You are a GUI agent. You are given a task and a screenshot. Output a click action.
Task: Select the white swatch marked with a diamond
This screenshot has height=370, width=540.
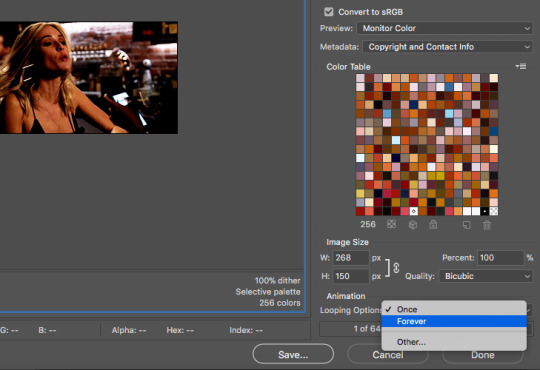coord(414,211)
